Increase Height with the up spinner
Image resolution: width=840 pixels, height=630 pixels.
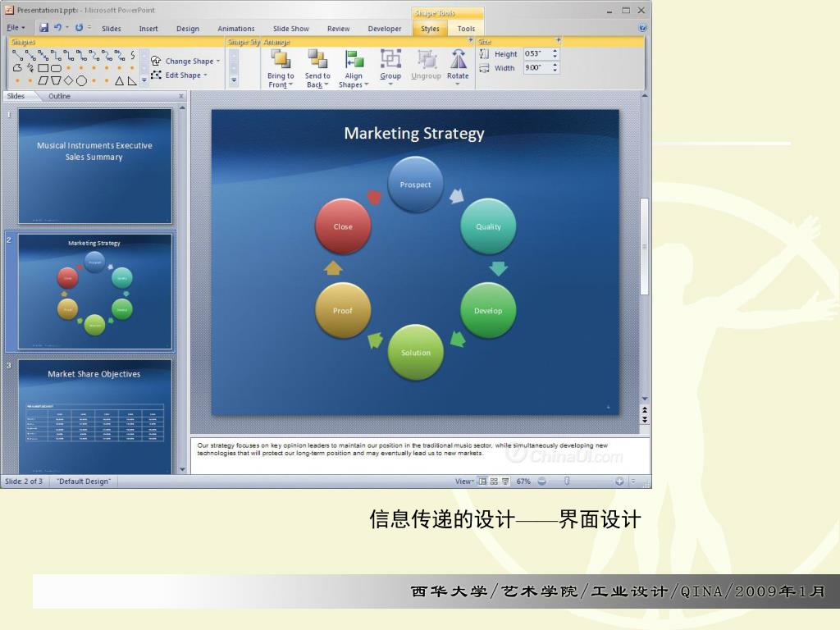click(555, 51)
